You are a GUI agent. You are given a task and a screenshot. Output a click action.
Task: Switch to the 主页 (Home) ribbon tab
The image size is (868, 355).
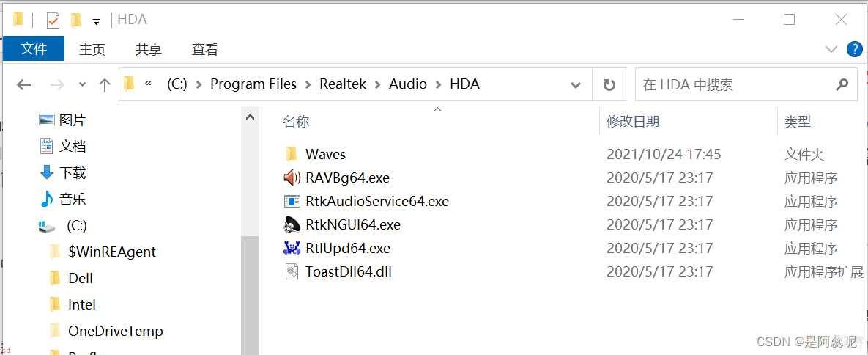click(92, 49)
